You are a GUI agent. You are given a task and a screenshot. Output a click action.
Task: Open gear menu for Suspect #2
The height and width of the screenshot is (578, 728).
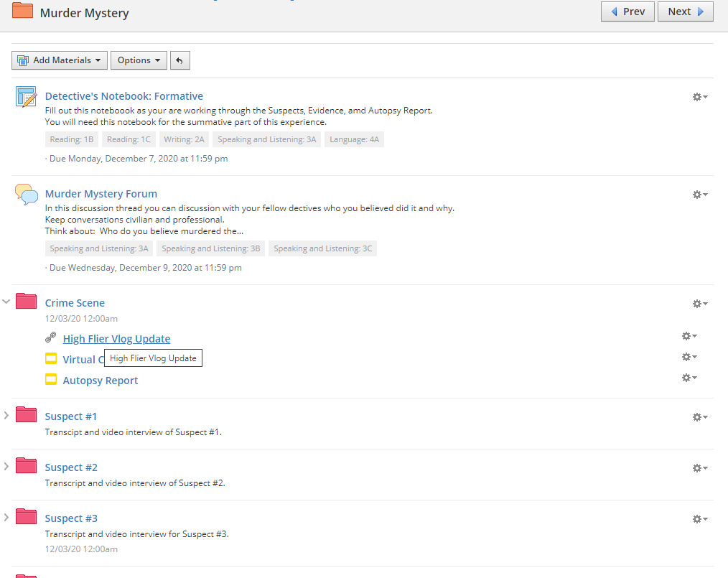pos(700,468)
